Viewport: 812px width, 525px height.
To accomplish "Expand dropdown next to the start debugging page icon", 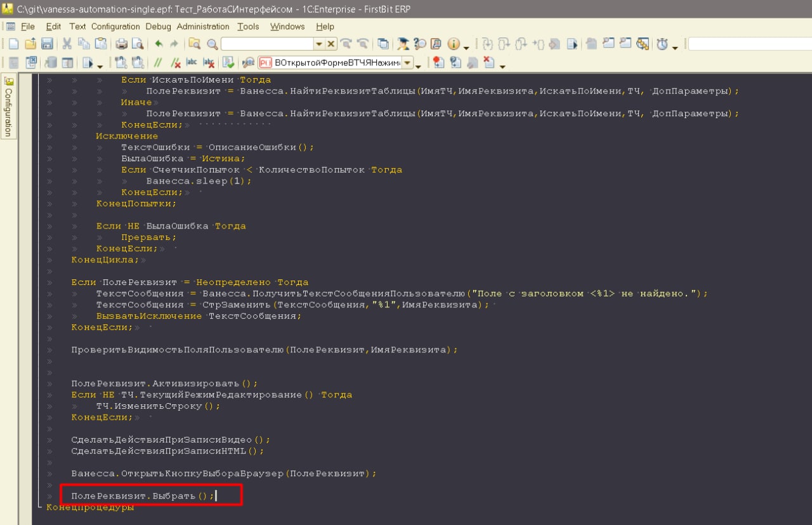I will (100, 66).
